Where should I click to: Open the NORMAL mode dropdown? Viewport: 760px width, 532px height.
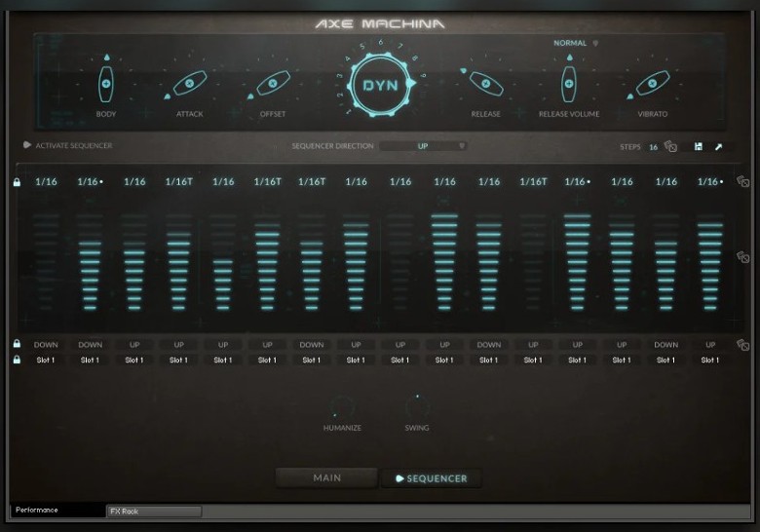(x=576, y=43)
